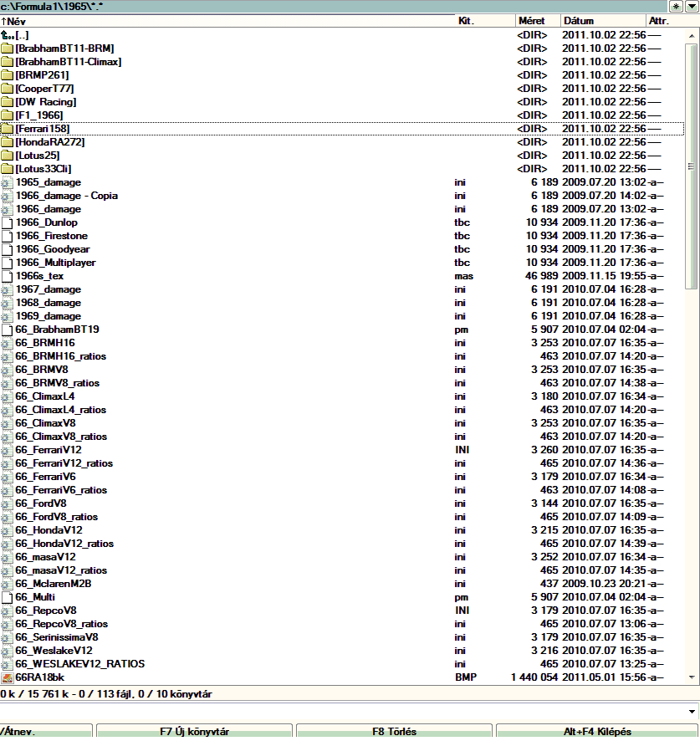Image resolution: width=700 pixels, height=741 pixels.
Task: Open the directory history dropdown arrow
Action: pos(692,6)
